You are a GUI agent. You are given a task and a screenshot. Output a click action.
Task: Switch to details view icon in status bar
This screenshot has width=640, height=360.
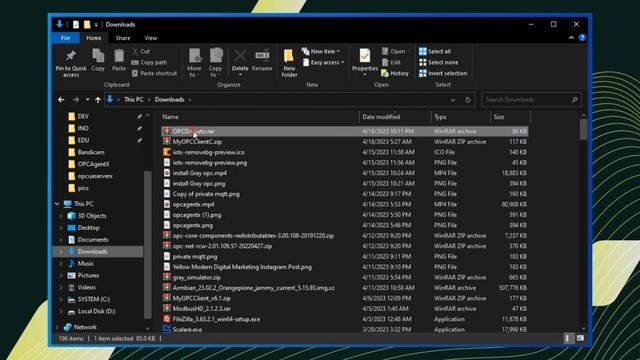point(568,338)
